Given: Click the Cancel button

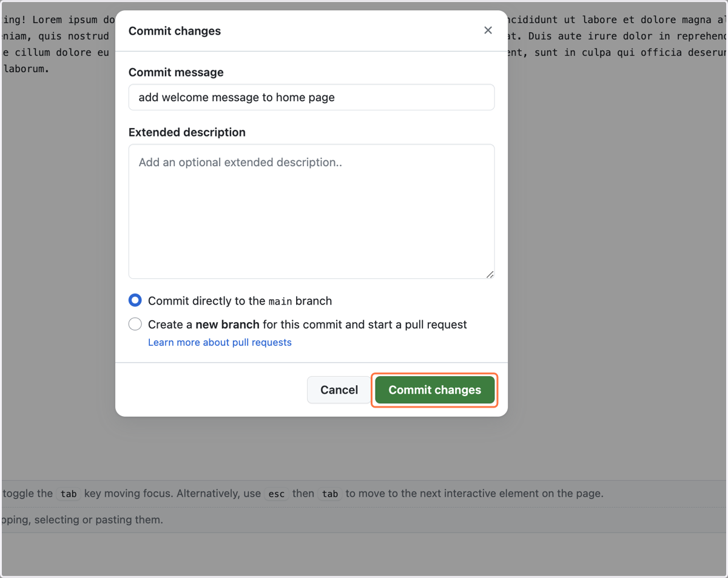Looking at the screenshot, I should click(339, 390).
